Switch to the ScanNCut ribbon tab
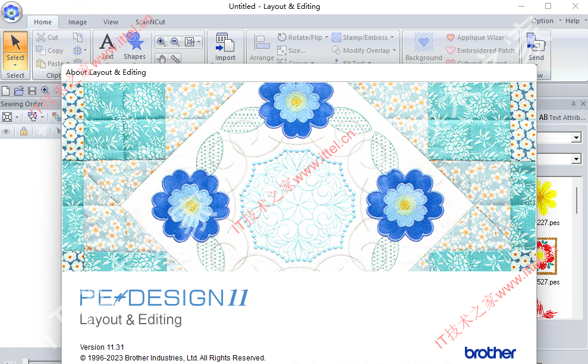The image size is (588, 364). click(150, 22)
